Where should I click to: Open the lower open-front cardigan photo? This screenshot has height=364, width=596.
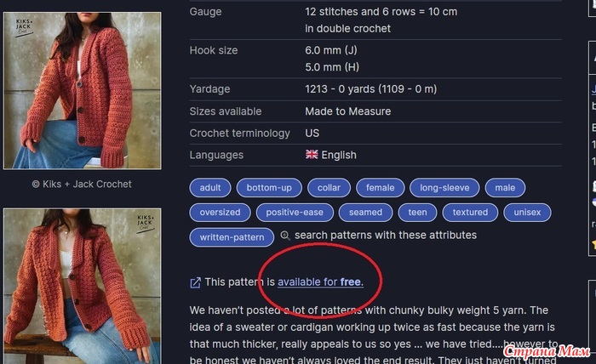pos(82,286)
